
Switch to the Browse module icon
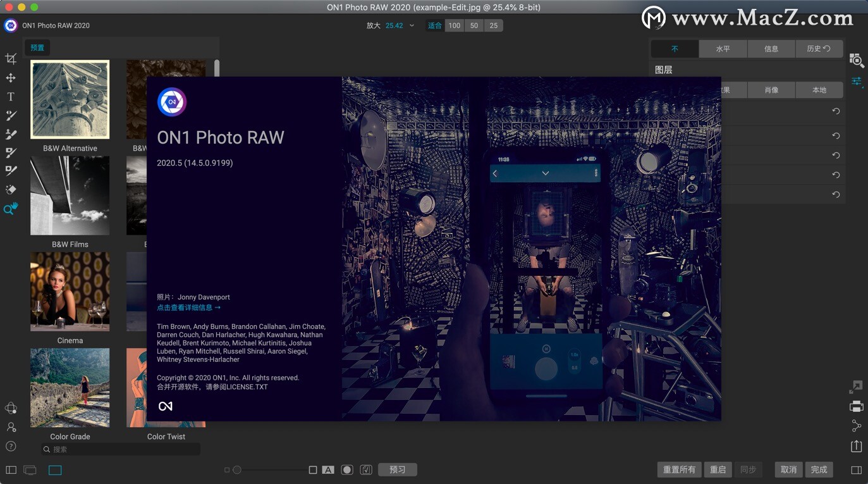click(857, 60)
